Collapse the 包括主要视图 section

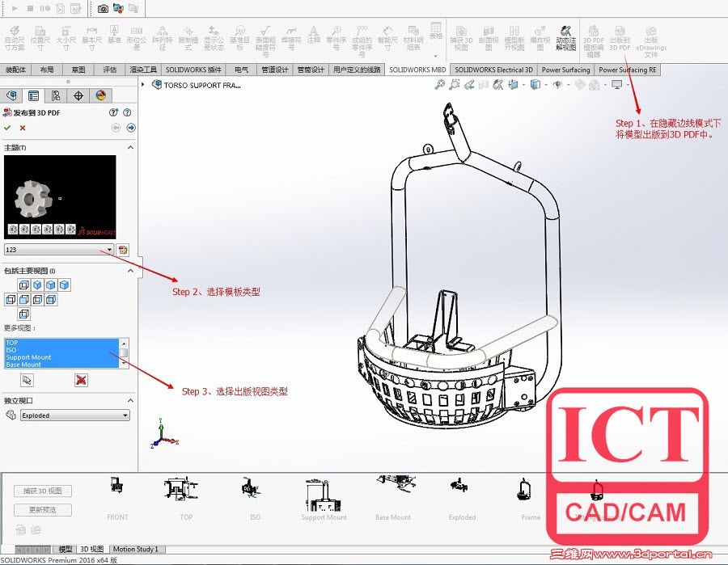(x=130, y=271)
